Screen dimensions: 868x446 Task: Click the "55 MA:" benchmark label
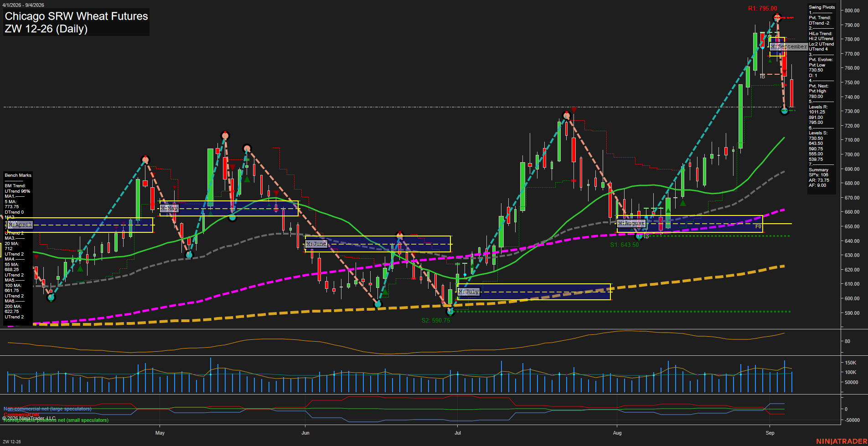[x=12, y=265]
